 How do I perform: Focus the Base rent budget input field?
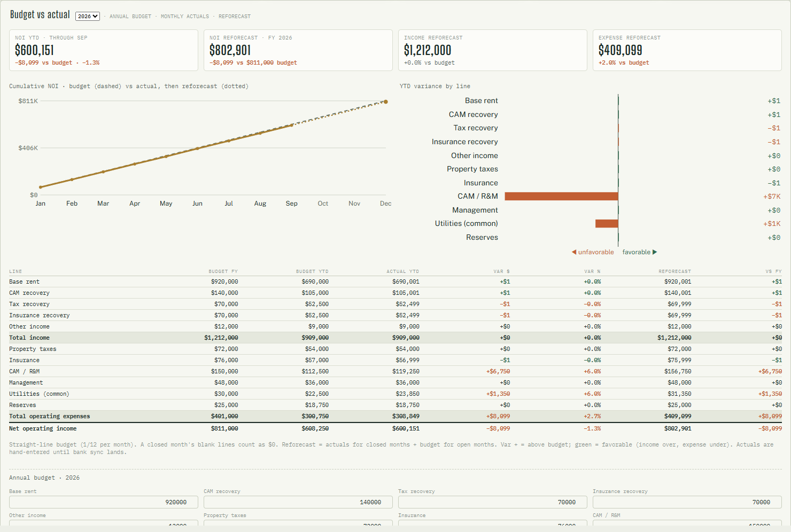pyautogui.click(x=104, y=502)
